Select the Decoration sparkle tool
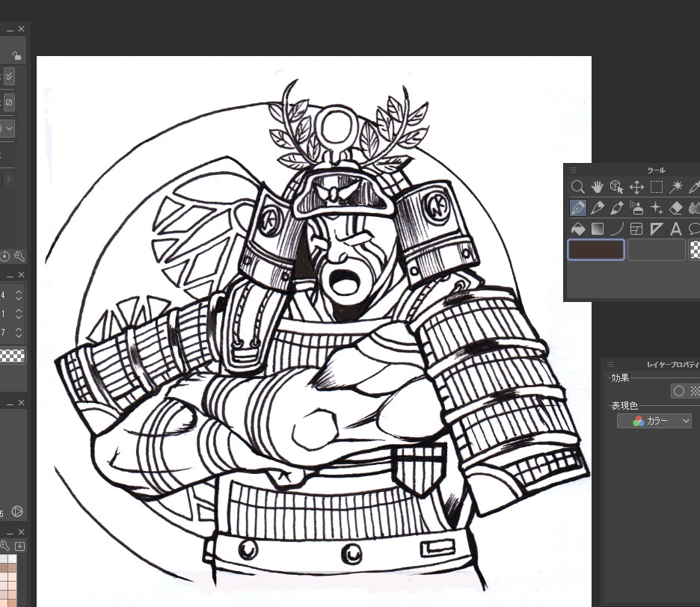 [657, 208]
